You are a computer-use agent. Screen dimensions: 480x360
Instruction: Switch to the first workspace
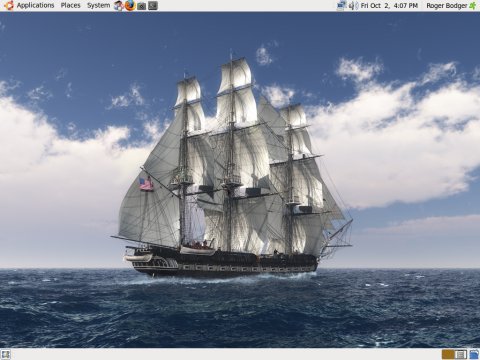pos(448,354)
